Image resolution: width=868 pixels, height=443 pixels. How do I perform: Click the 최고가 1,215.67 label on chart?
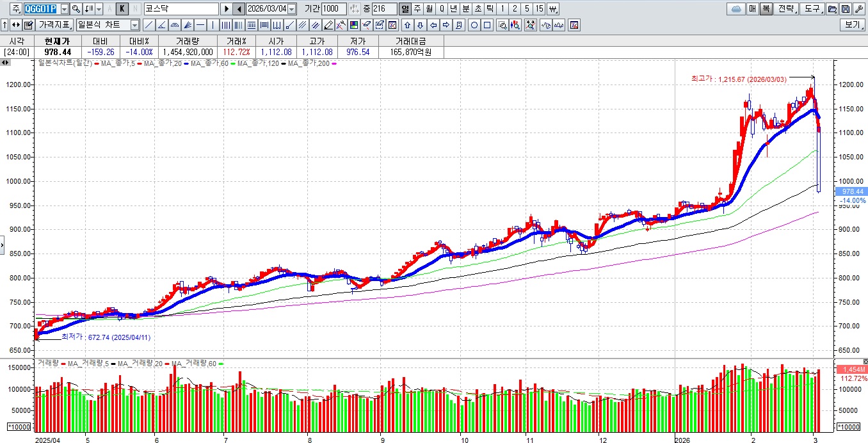click(x=739, y=79)
